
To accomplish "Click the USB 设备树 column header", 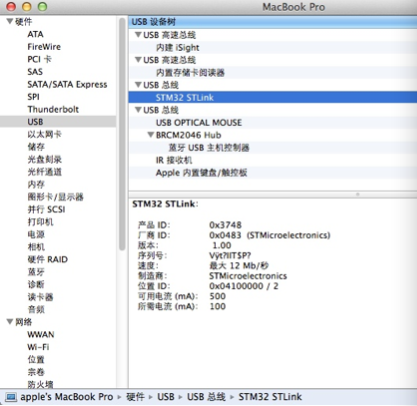I will tap(273, 22).
